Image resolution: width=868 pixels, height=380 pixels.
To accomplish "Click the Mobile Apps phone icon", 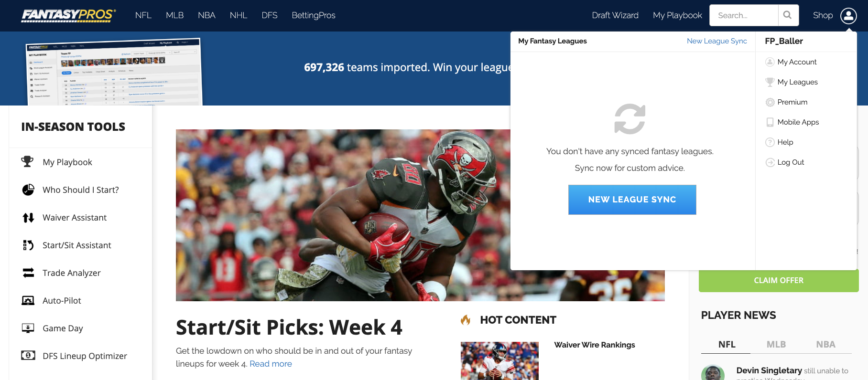I will (770, 122).
